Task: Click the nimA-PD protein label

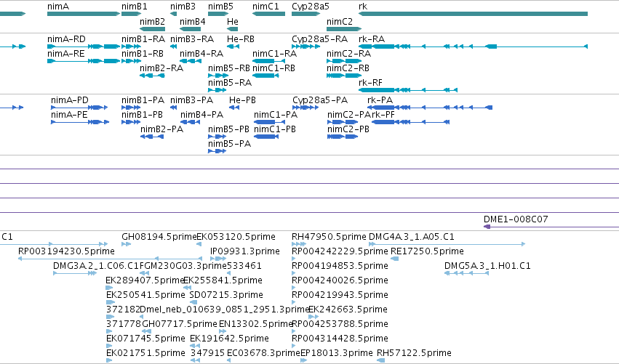Action: tap(70, 100)
